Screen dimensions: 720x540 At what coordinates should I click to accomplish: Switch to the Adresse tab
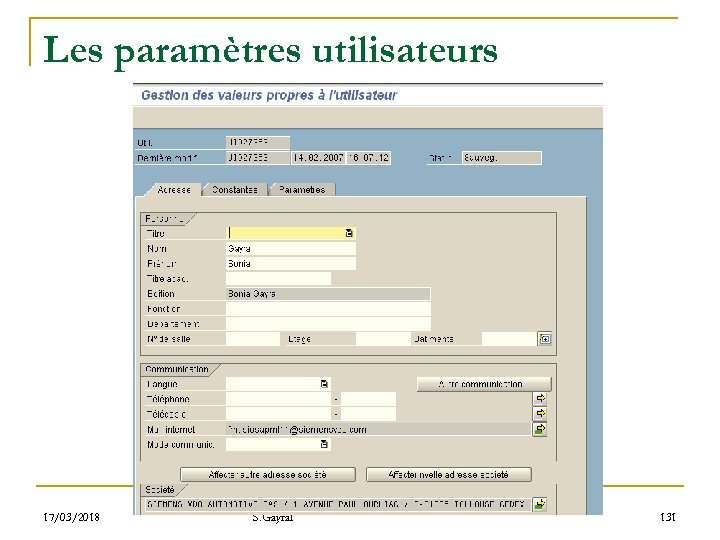click(x=174, y=190)
